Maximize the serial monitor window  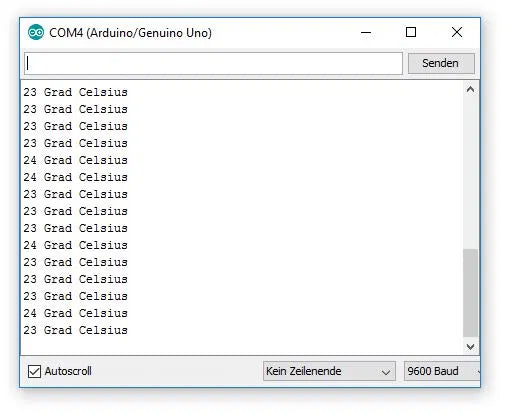pos(411,32)
